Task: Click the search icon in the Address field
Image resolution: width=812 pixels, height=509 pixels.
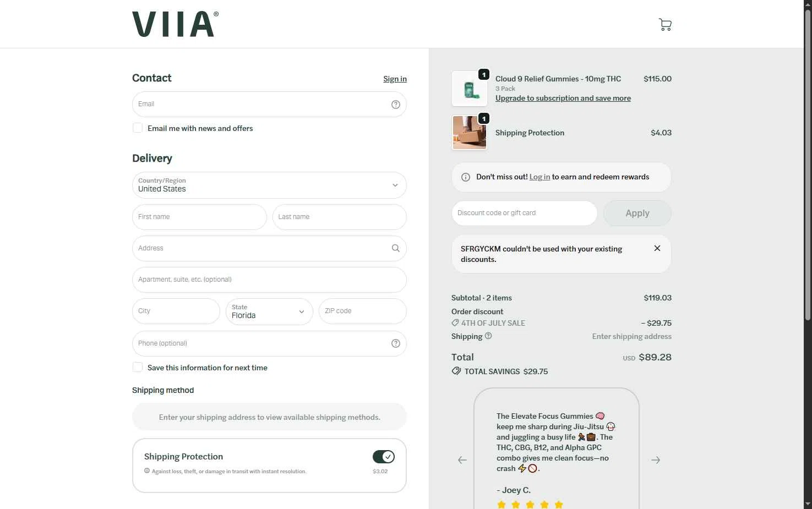Action: point(395,248)
